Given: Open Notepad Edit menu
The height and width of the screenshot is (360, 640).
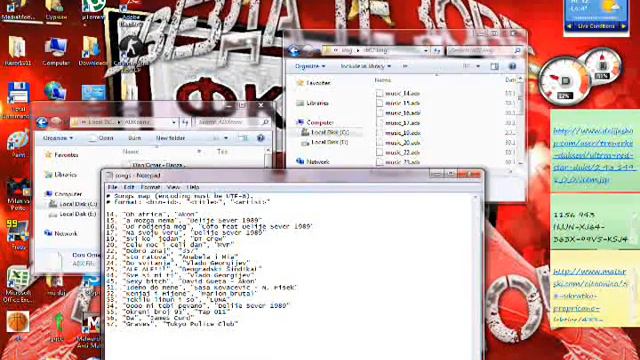Looking at the screenshot, I should coord(129,187).
